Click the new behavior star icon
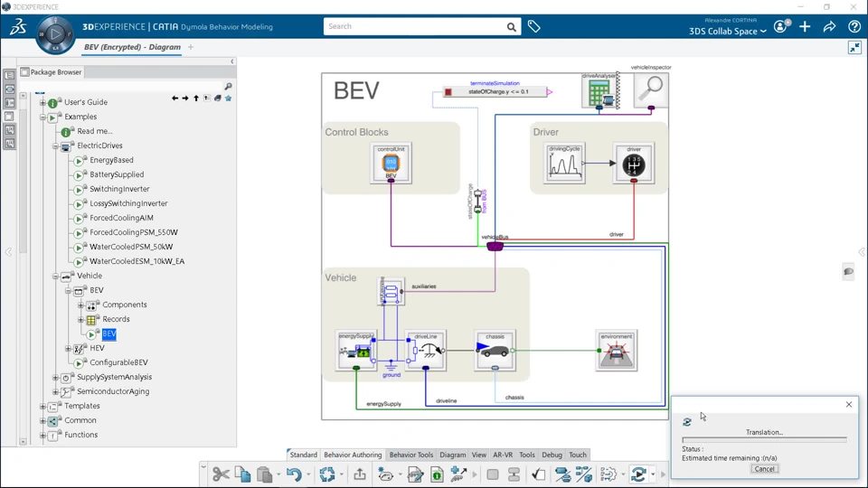868x488 pixels. coord(385,474)
